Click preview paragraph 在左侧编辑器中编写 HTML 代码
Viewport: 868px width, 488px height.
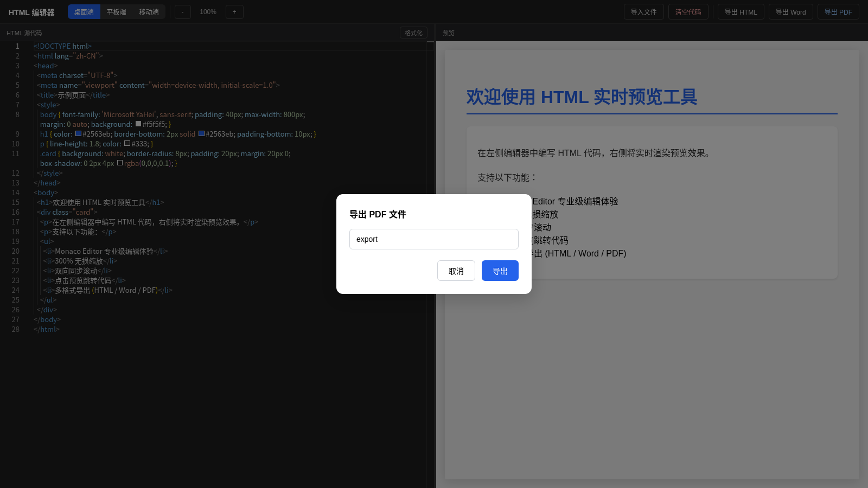[x=594, y=153]
